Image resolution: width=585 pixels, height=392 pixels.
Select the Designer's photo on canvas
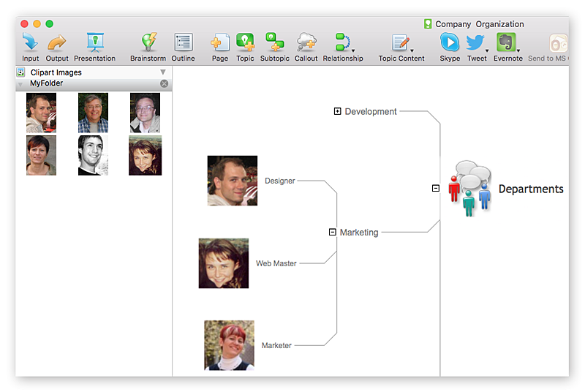[x=233, y=181]
